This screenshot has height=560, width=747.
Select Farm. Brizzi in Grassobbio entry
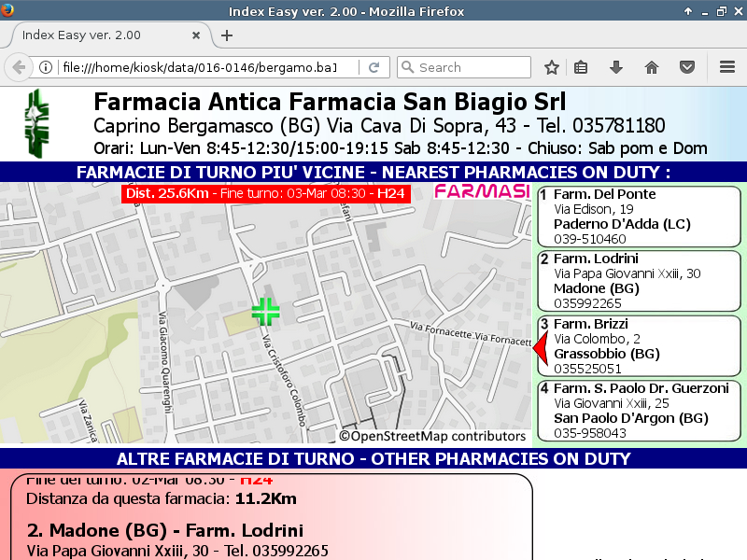click(x=638, y=346)
